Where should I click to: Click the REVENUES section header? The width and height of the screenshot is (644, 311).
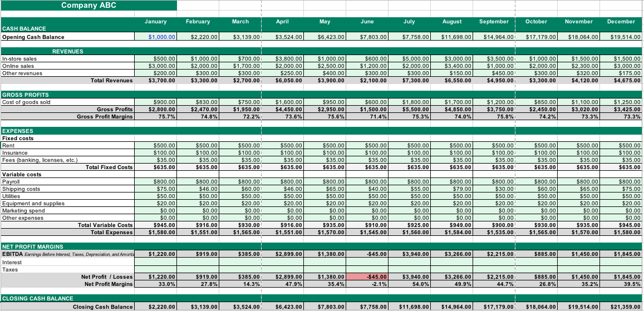[68, 51]
